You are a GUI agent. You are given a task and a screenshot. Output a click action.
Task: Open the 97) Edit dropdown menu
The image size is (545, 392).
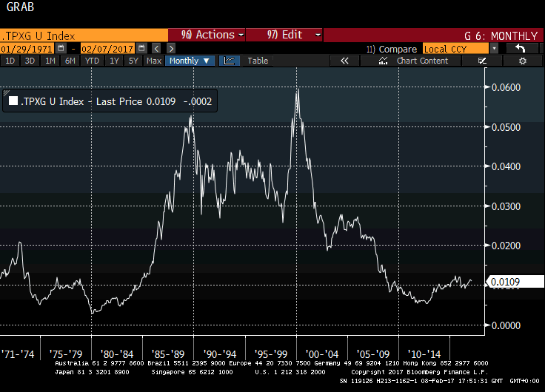point(284,35)
